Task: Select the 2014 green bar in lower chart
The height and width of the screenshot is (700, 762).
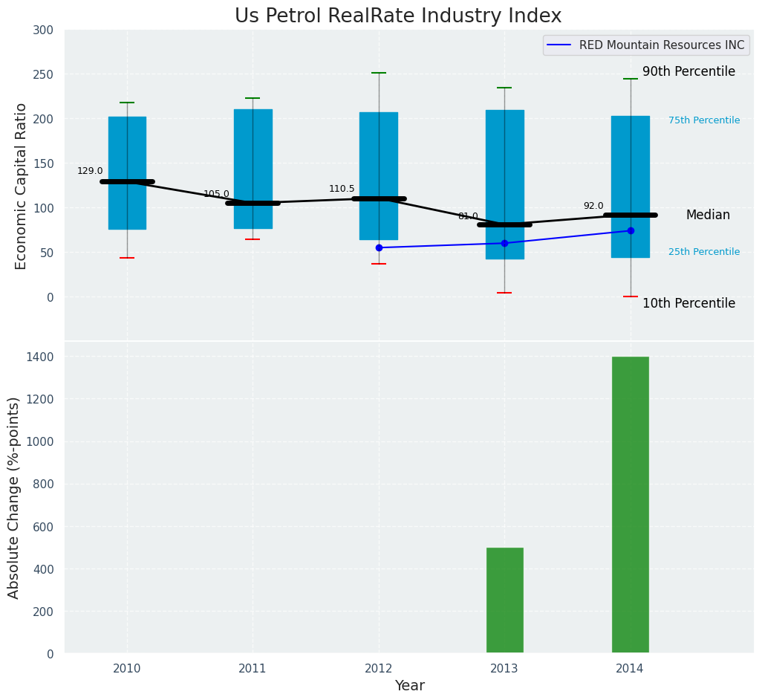Action: (x=630, y=505)
